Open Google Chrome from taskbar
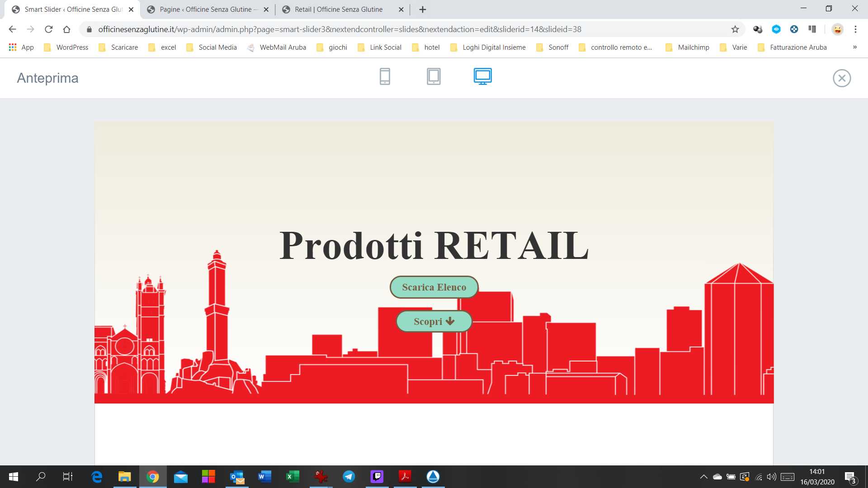 click(152, 477)
